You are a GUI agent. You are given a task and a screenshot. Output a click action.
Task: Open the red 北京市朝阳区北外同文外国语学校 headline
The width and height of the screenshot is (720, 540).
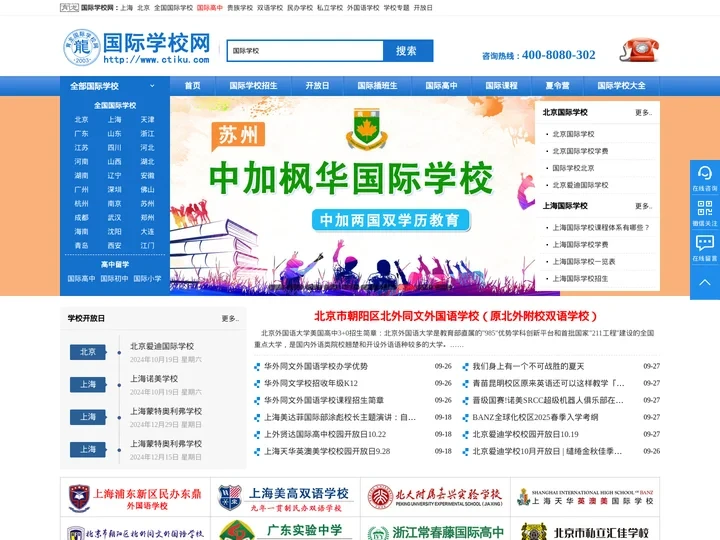tap(456, 316)
